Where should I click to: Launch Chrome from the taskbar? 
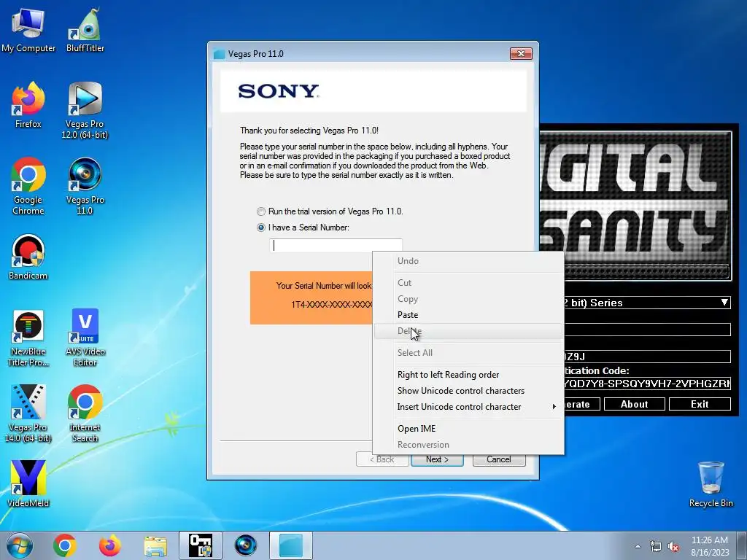pos(65,545)
